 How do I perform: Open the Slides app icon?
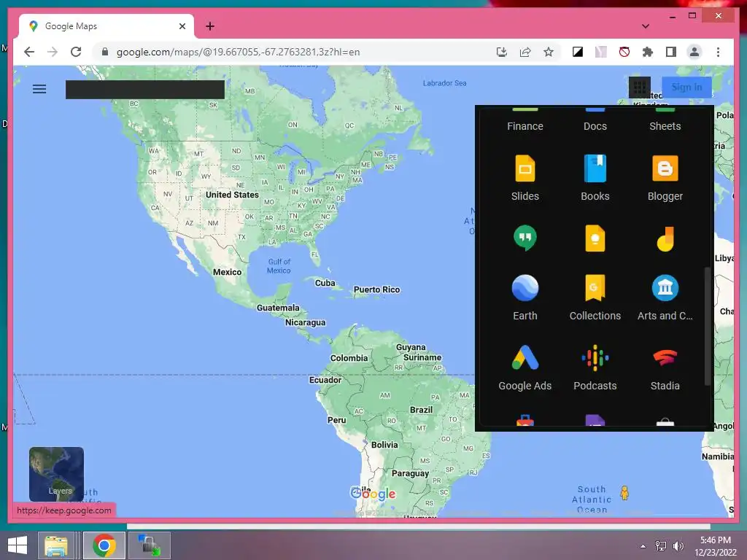[525, 168]
